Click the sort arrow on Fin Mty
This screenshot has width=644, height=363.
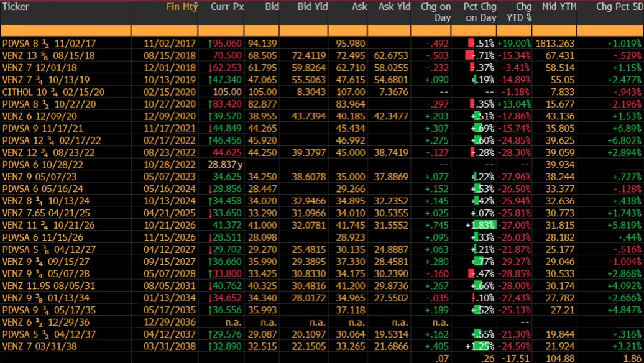tap(196, 6)
